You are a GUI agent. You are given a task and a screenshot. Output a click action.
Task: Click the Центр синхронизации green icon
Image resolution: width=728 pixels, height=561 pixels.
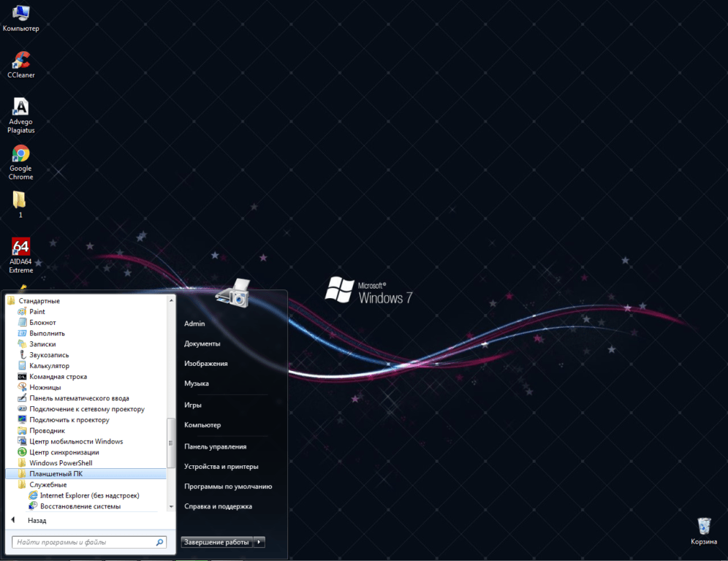point(22,452)
